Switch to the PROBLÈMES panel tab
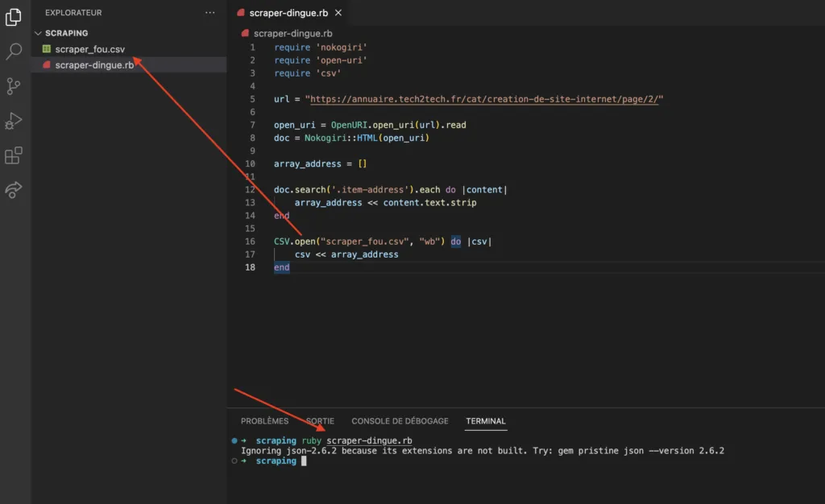Image resolution: width=825 pixels, height=504 pixels. pos(264,421)
